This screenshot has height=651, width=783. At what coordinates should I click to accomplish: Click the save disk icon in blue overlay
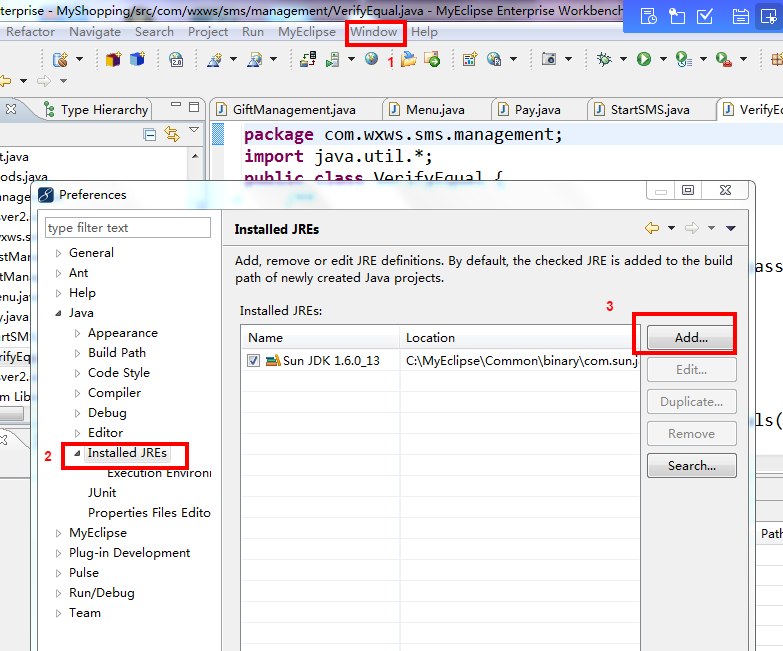740,16
